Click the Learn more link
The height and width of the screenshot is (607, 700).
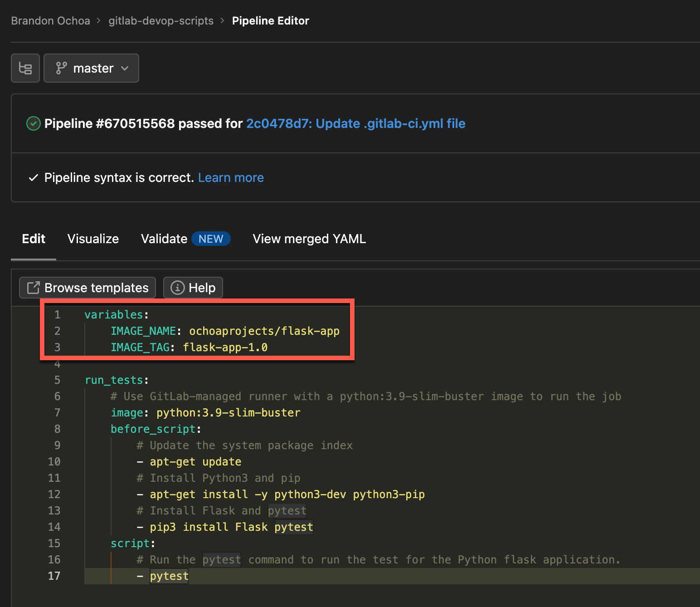(231, 177)
